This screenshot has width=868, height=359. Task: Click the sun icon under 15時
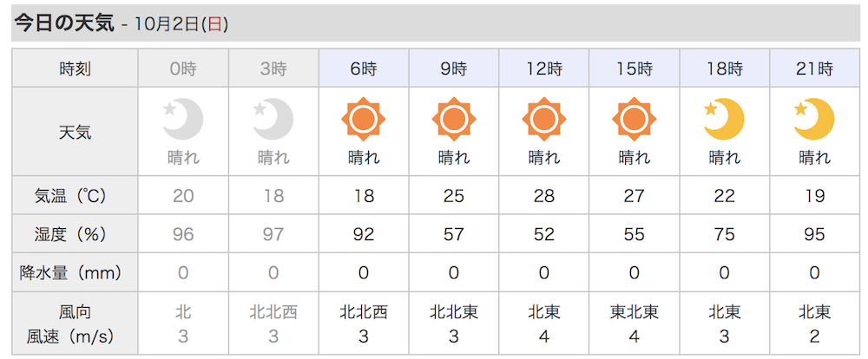click(635, 119)
